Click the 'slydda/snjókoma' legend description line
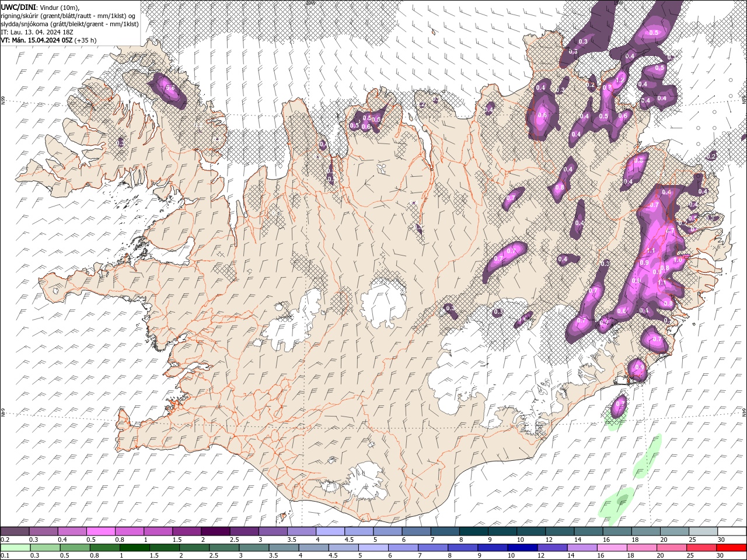The height and width of the screenshot is (560, 747). point(69,24)
